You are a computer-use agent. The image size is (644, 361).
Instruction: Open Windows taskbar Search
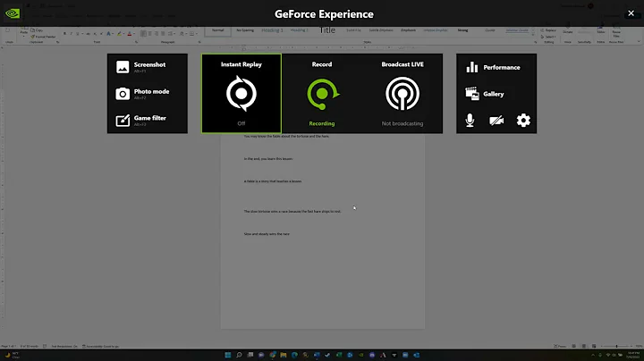coord(239,355)
